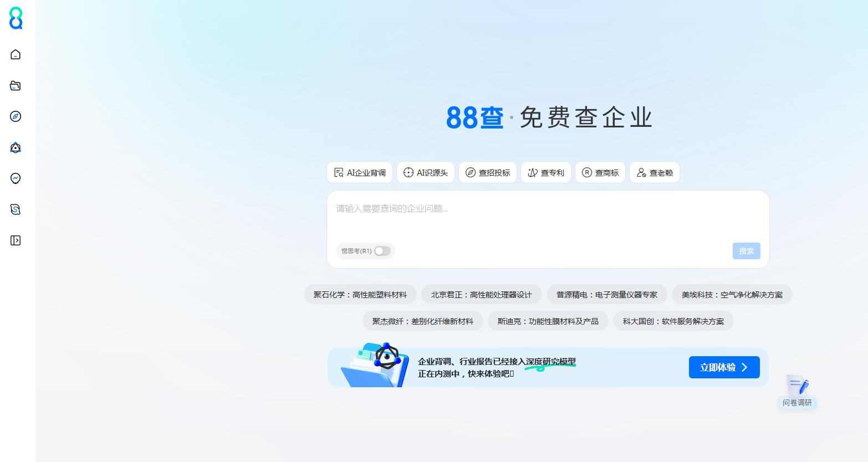Screen dimensions: 868x462
Task: Choose the 查老赖 option
Action: click(655, 173)
